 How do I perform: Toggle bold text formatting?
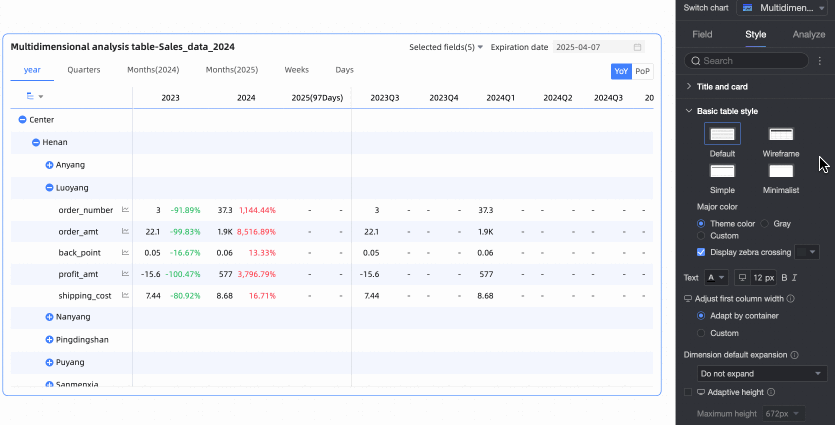click(784, 277)
